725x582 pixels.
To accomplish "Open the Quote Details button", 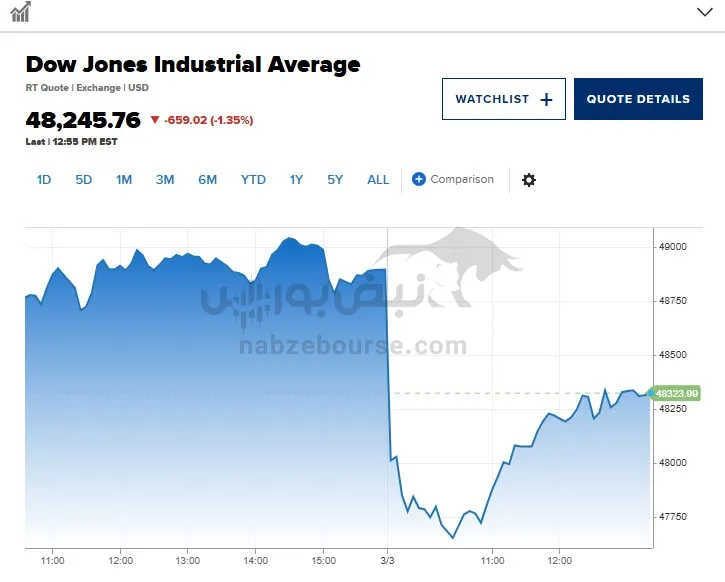I will pos(638,99).
